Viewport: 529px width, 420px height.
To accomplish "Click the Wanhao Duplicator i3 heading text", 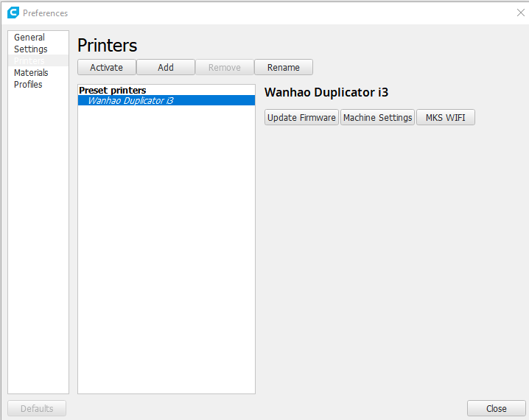I will pyautogui.click(x=326, y=92).
